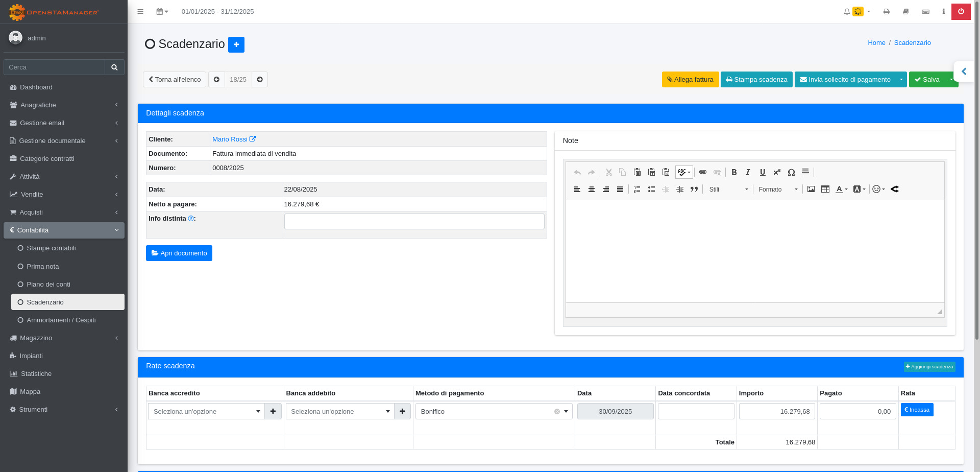Screen dimensions: 980x472
Task: Open Ammortamenti / Cespiti in sidebar
Action: tap(68, 320)
